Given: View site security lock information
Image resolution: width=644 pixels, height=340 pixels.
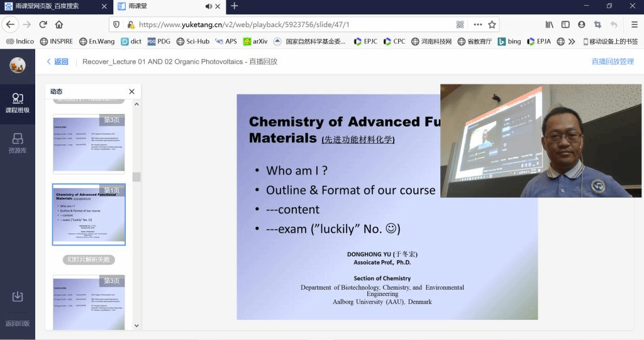Looking at the screenshot, I should [x=131, y=25].
